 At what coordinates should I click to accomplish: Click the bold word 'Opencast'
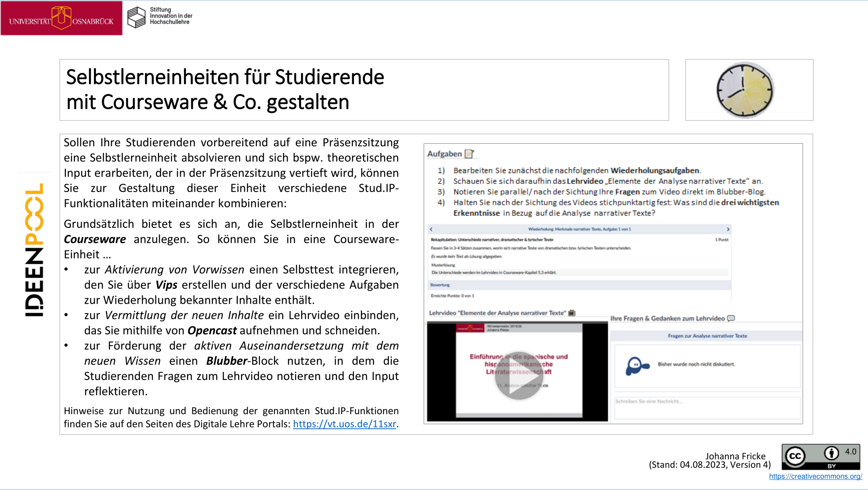tap(212, 331)
